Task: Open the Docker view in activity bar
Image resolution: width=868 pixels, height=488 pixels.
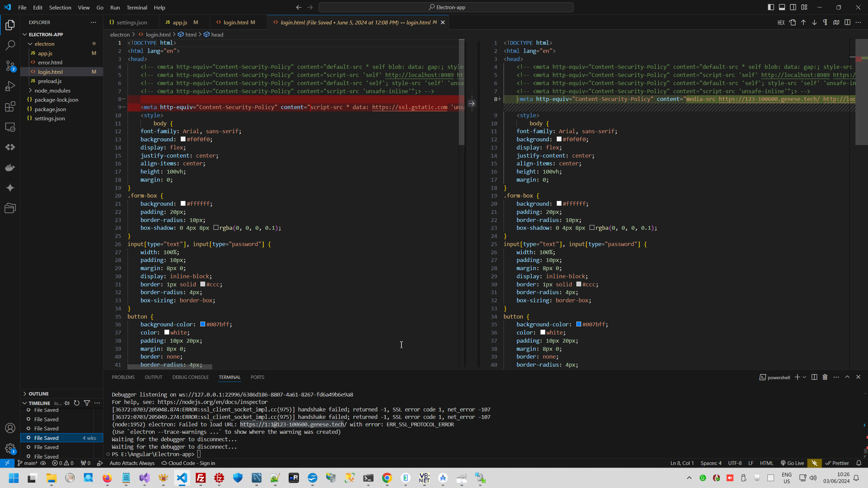Action: click(10, 167)
